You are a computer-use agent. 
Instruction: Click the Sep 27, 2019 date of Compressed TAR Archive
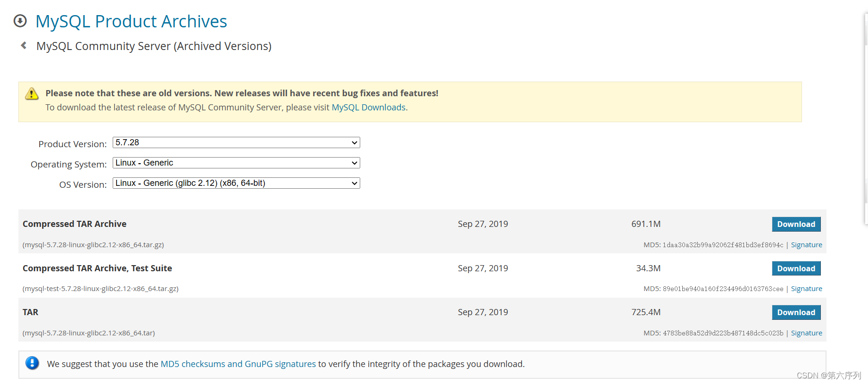483,224
